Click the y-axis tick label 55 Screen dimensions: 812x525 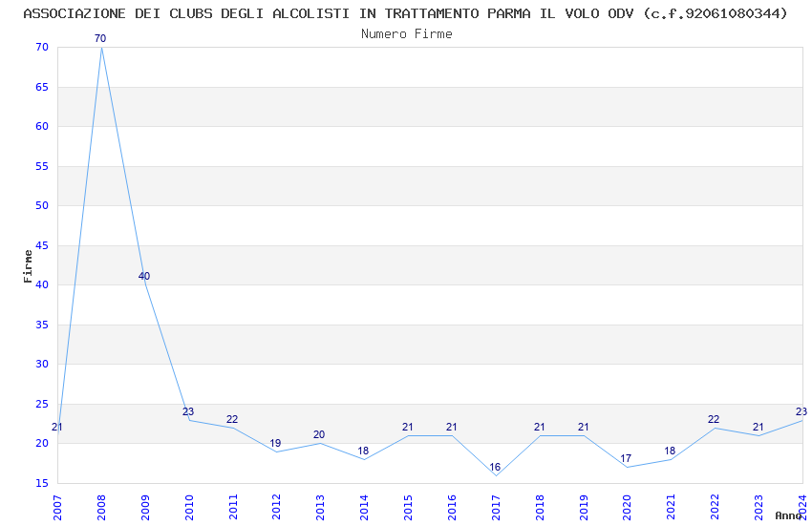pos(42,166)
